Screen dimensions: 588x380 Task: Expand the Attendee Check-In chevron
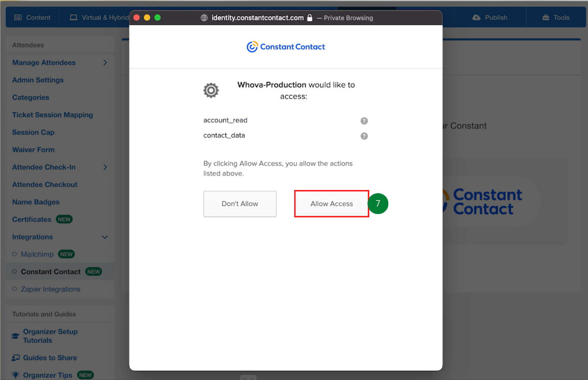[x=105, y=167]
